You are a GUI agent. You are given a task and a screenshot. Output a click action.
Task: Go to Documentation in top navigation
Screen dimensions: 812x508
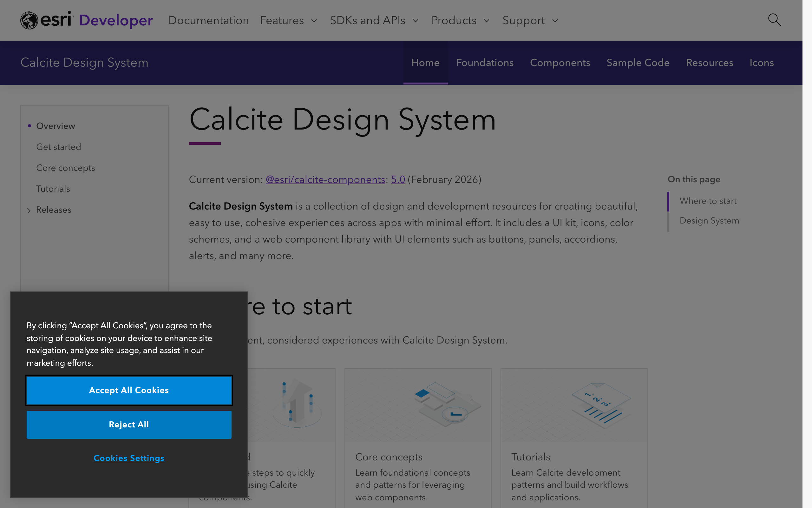pos(208,21)
